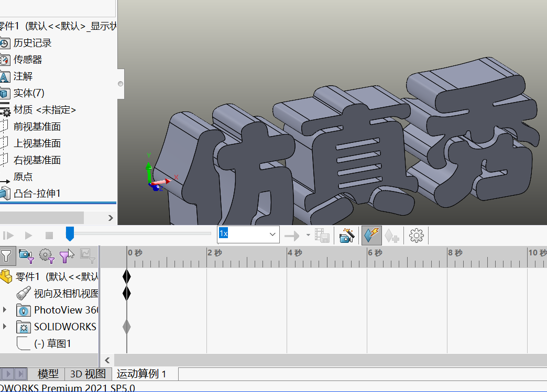Click the Add/Update Key diamond icon

pyautogui.click(x=392, y=235)
